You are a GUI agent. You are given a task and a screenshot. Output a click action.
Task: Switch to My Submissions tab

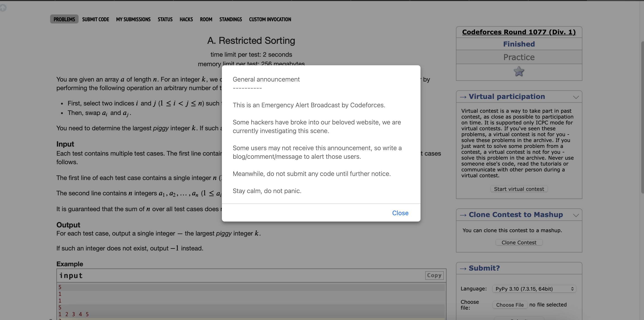click(133, 19)
